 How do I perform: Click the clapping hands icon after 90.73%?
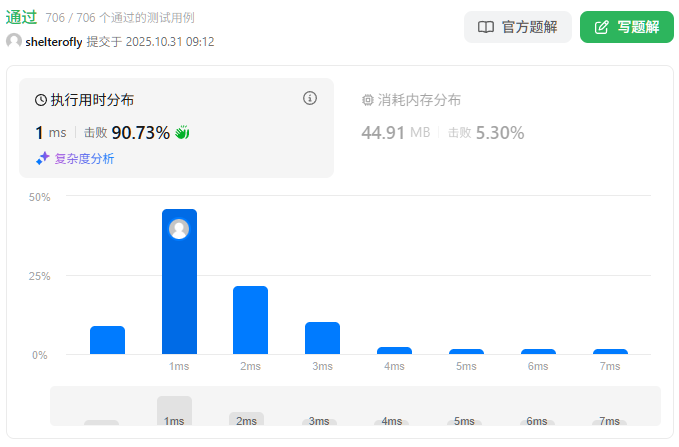(x=182, y=132)
